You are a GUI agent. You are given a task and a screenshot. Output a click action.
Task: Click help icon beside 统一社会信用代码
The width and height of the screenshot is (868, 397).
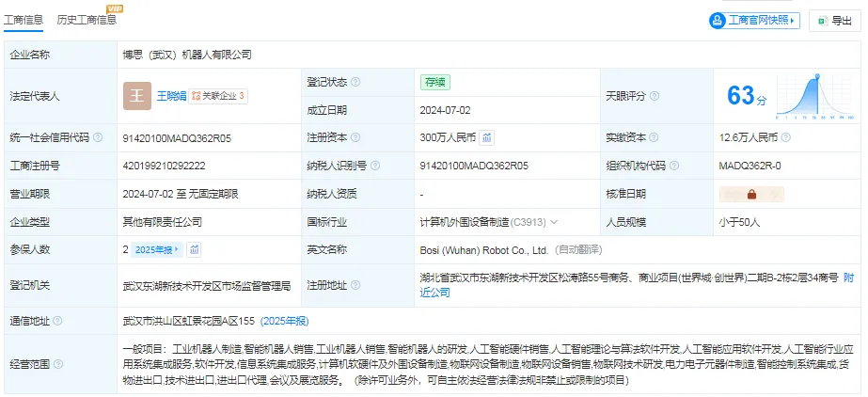point(98,138)
